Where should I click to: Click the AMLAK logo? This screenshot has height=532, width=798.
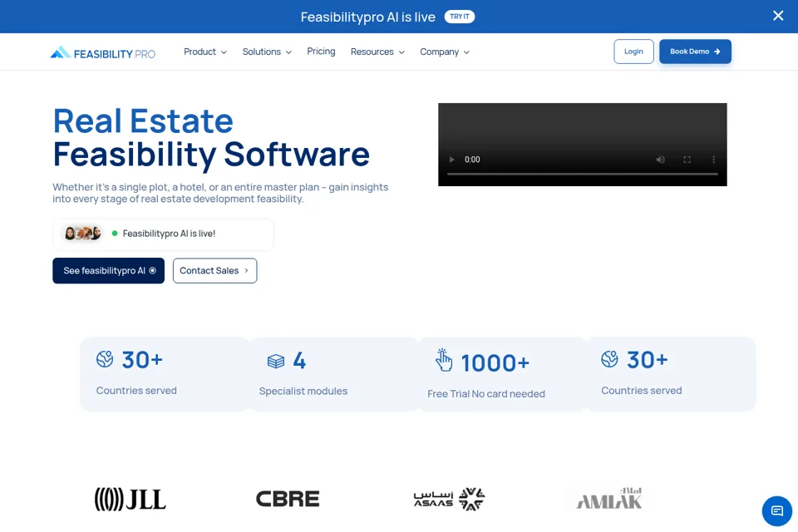609,499
